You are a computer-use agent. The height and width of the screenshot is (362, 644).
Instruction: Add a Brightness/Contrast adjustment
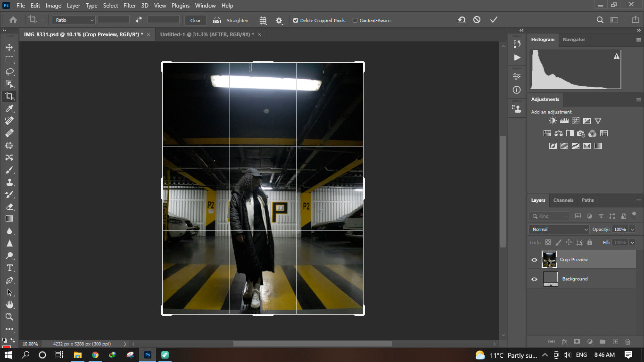553,121
